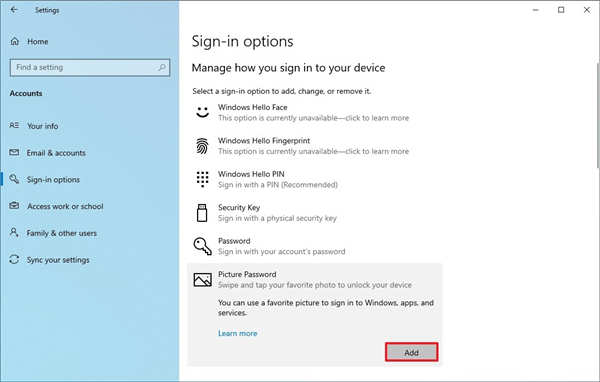Expand the Windows Hello Face option

[314, 113]
